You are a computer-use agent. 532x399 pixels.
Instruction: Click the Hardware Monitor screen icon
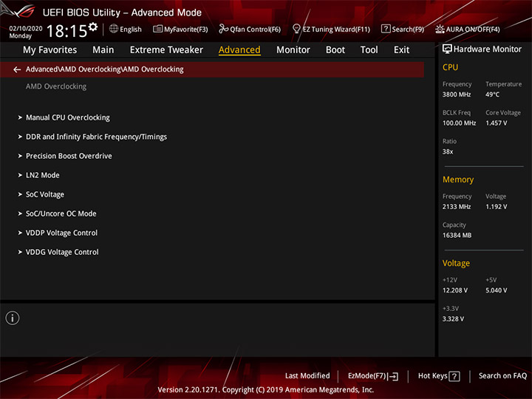(447, 50)
